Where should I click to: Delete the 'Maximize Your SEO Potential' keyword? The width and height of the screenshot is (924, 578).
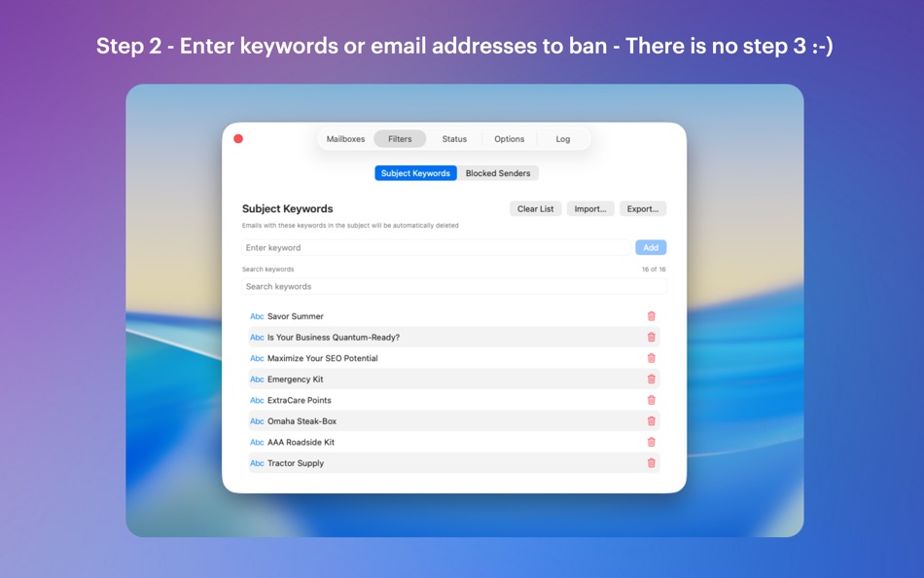[x=651, y=357]
